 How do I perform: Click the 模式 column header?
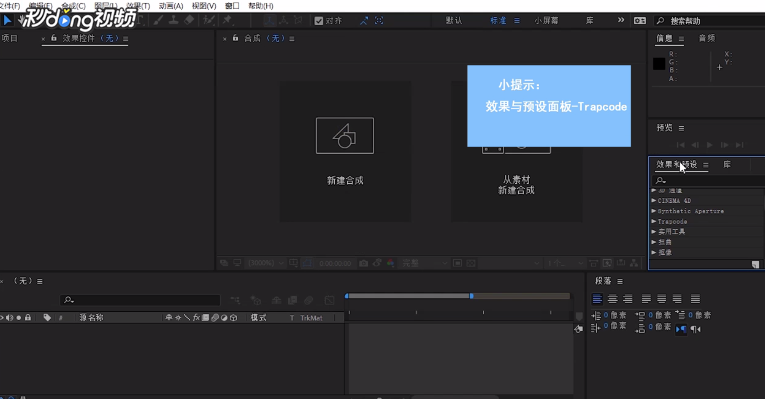click(x=259, y=318)
